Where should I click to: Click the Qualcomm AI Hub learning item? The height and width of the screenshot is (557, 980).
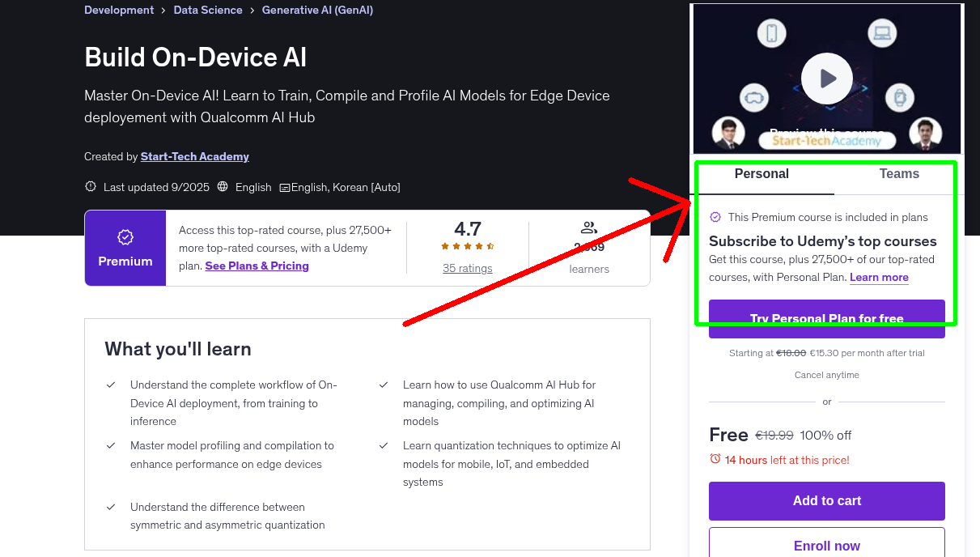click(499, 403)
